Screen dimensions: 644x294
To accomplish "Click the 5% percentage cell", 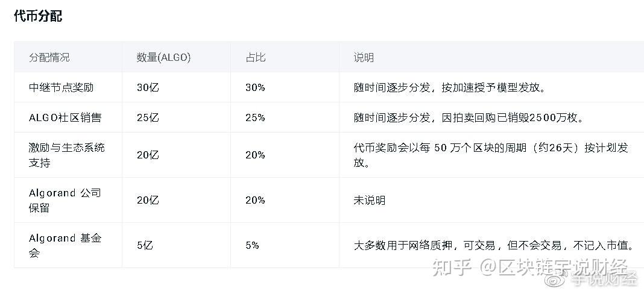I will [x=252, y=245].
